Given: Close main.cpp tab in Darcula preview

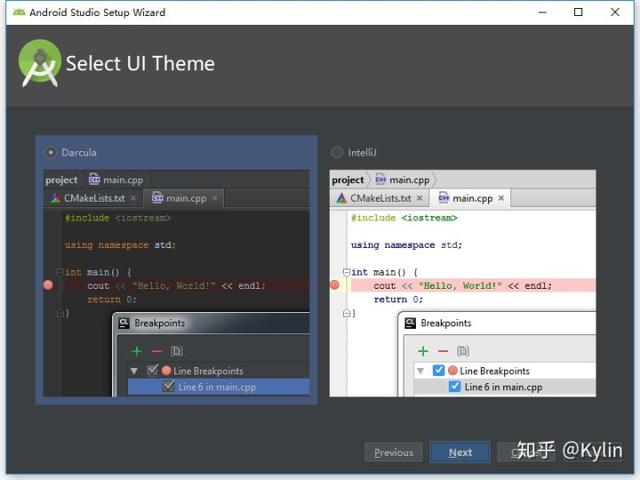Looking at the screenshot, I should coord(215,198).
